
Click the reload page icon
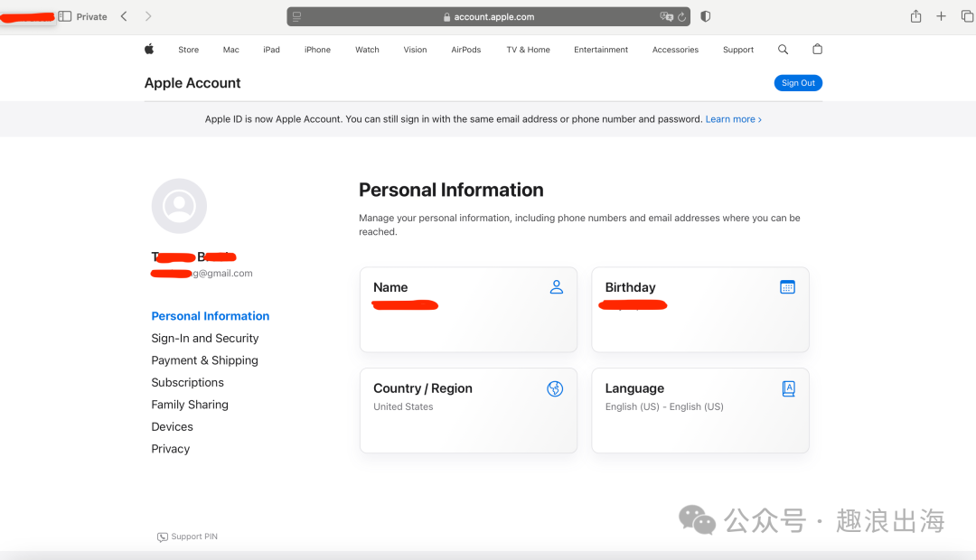(x=682, y=17)
